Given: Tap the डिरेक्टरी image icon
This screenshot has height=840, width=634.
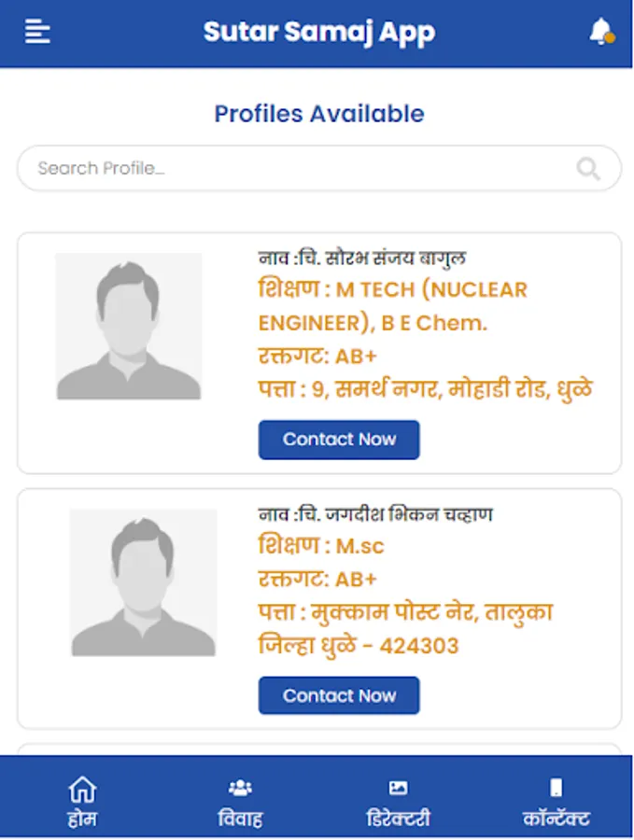Looking at the screenshot, I should pos(398,788).
